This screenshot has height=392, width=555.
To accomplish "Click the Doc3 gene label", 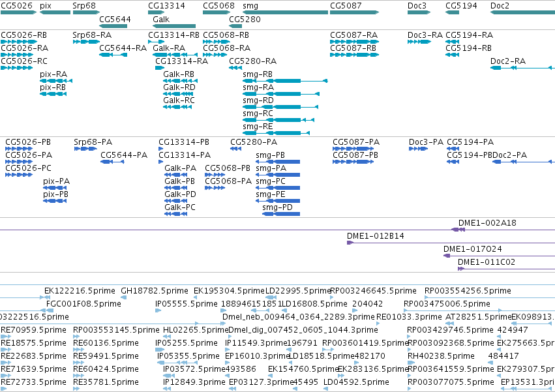I will pos(417,6).
